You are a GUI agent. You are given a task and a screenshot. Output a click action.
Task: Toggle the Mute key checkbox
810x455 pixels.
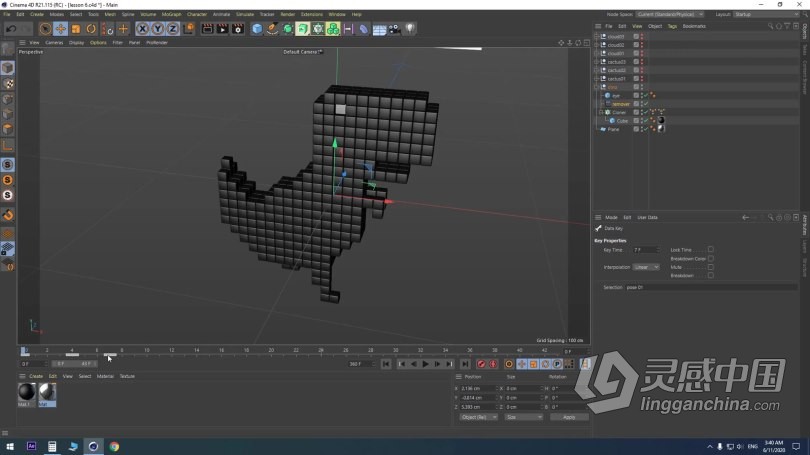pyautogui.click(x=711, y=268)
